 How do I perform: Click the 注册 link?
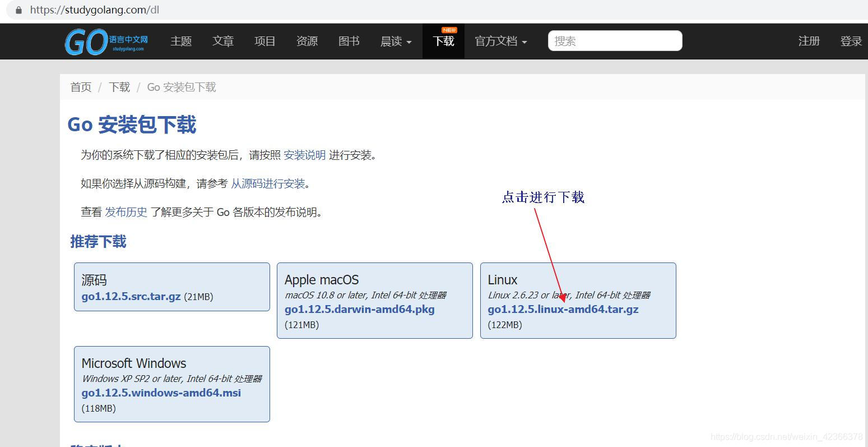pyautogui.click(x=809, y=41)
